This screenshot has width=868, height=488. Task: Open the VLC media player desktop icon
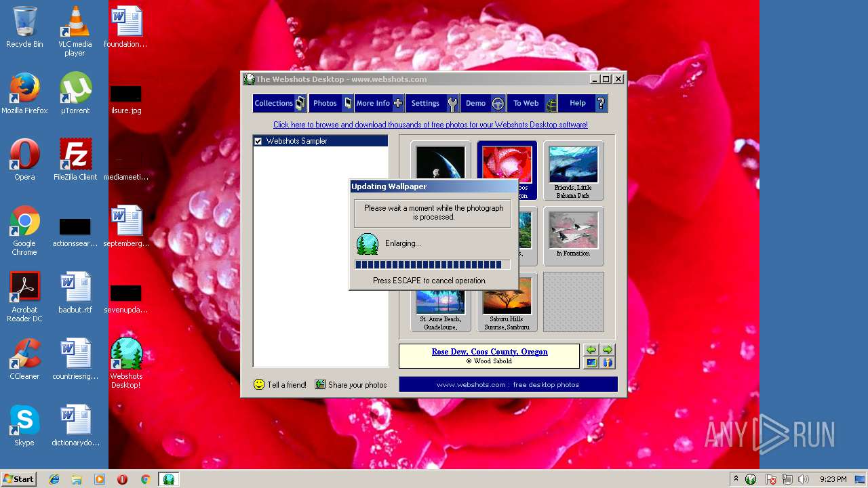click(75, 31)
